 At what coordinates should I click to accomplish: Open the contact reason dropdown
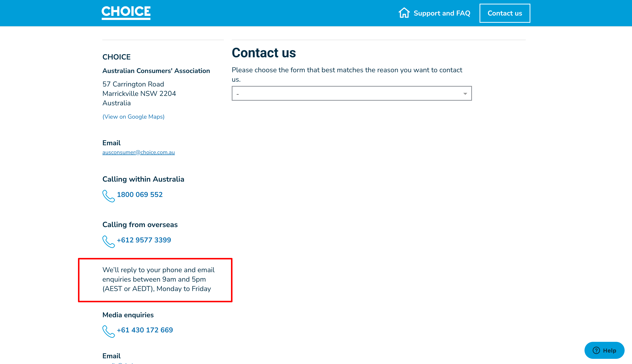pos(351,93)
